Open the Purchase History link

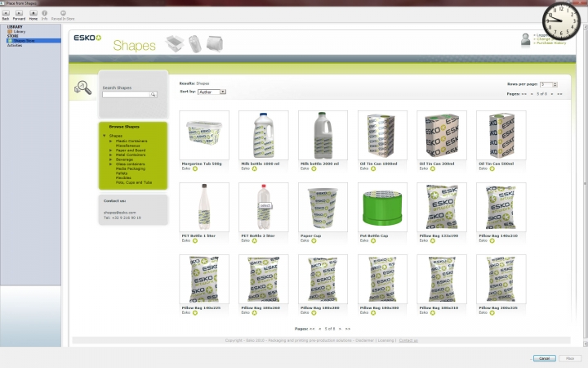pyautogui.click(x=551, y=43)
